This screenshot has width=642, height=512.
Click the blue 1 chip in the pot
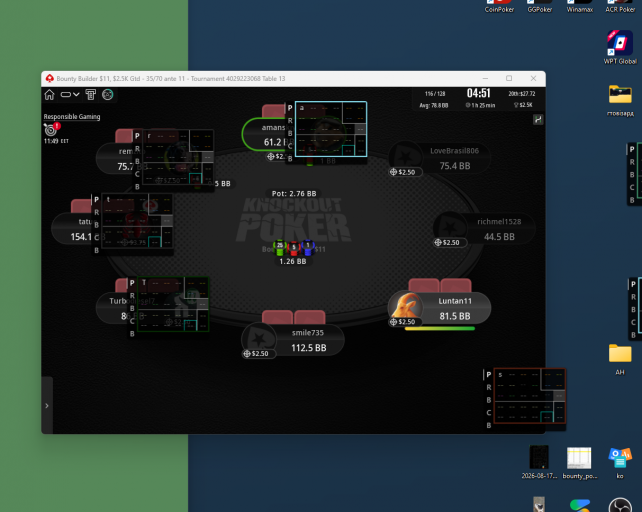point(307,246)
